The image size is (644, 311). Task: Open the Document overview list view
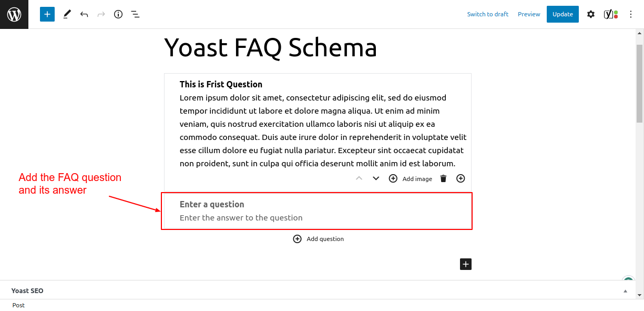pyautogui.click(x=135, y=14)
